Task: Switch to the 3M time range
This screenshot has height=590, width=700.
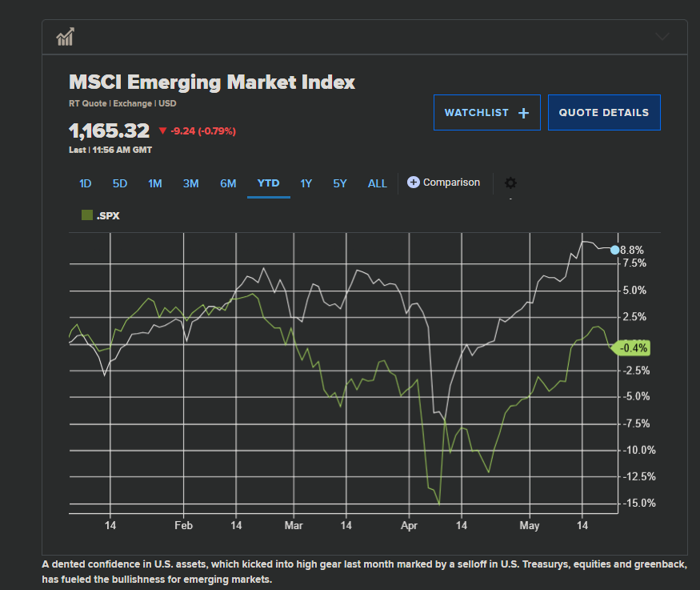Action: [190, 183]
